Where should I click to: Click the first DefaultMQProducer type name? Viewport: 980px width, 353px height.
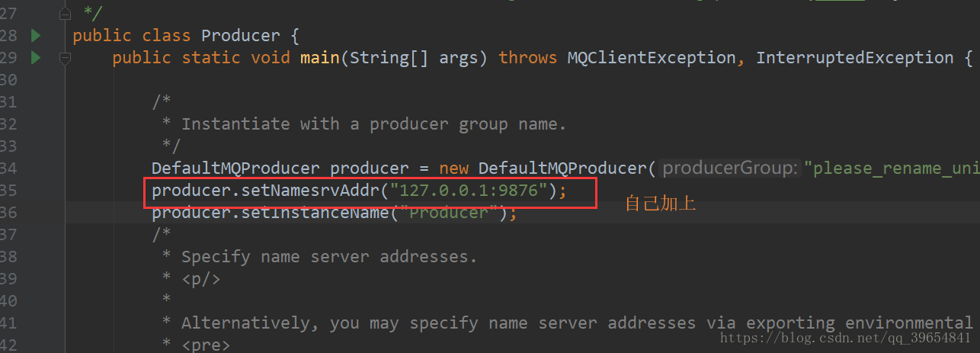coord(235,168)
